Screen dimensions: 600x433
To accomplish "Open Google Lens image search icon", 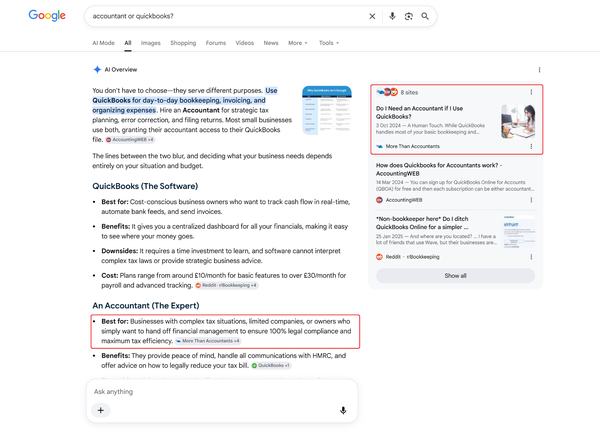I will pyautogui.click(x=409, y=16).
